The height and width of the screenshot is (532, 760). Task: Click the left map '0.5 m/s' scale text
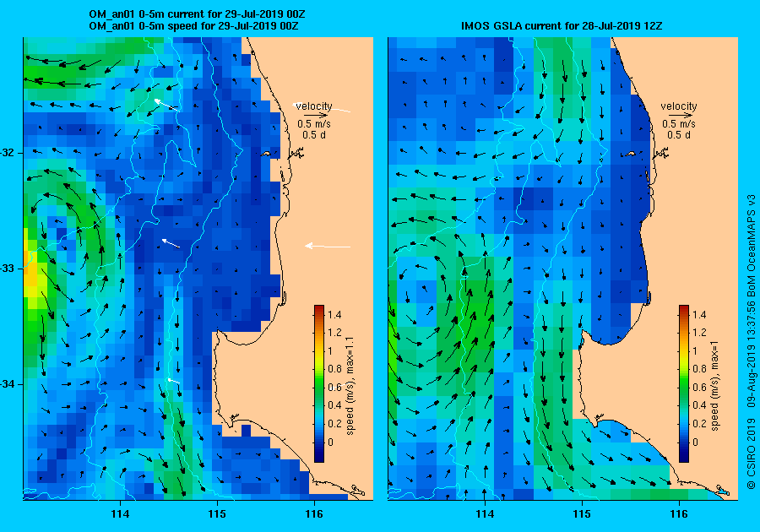pyautogui.click(x=314, y=124)
